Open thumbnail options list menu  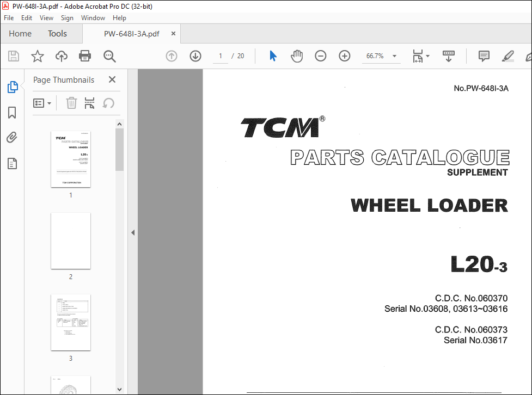coord(42,103)
